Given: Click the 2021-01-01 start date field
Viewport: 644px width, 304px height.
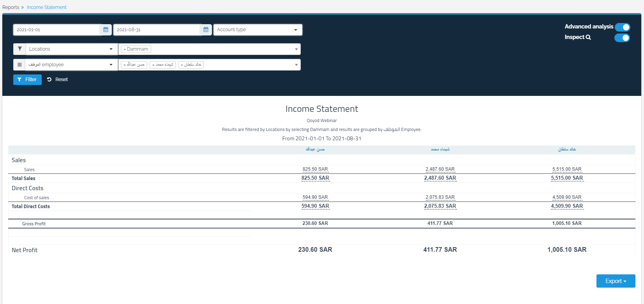Looking at the screenshot, I should coord(56,30).
